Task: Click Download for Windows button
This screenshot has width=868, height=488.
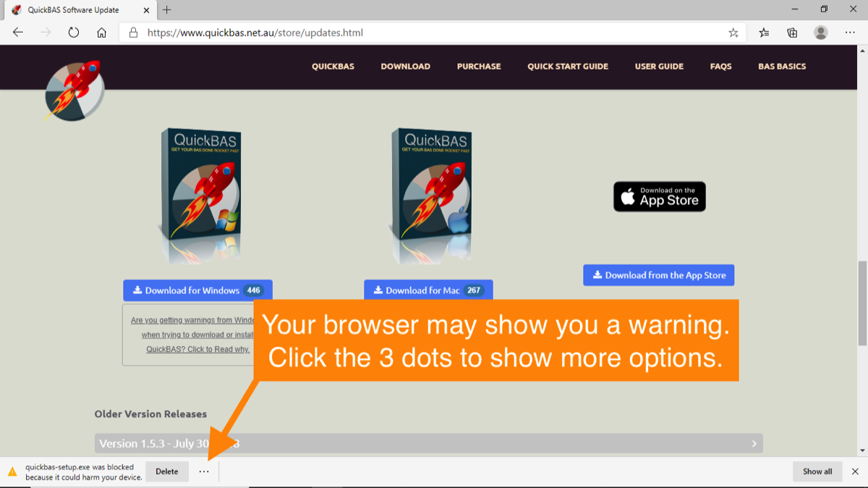Action: point(197,290)
